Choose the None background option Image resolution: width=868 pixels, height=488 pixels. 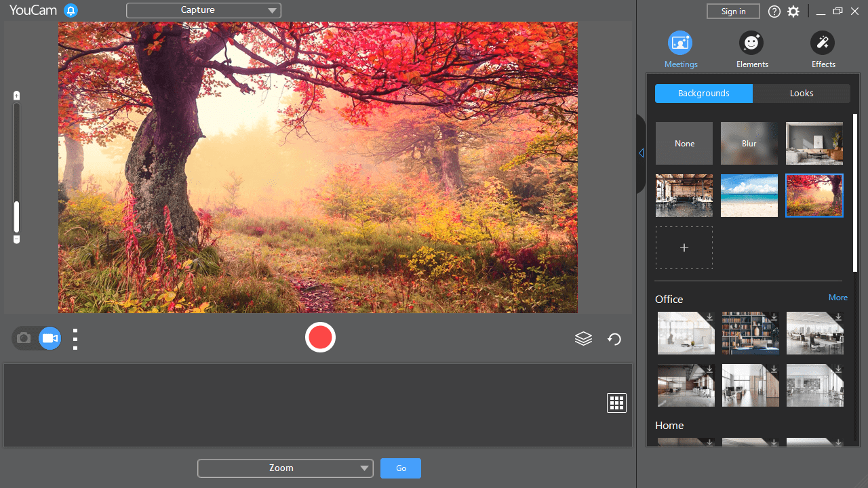[x=684, y=143]
